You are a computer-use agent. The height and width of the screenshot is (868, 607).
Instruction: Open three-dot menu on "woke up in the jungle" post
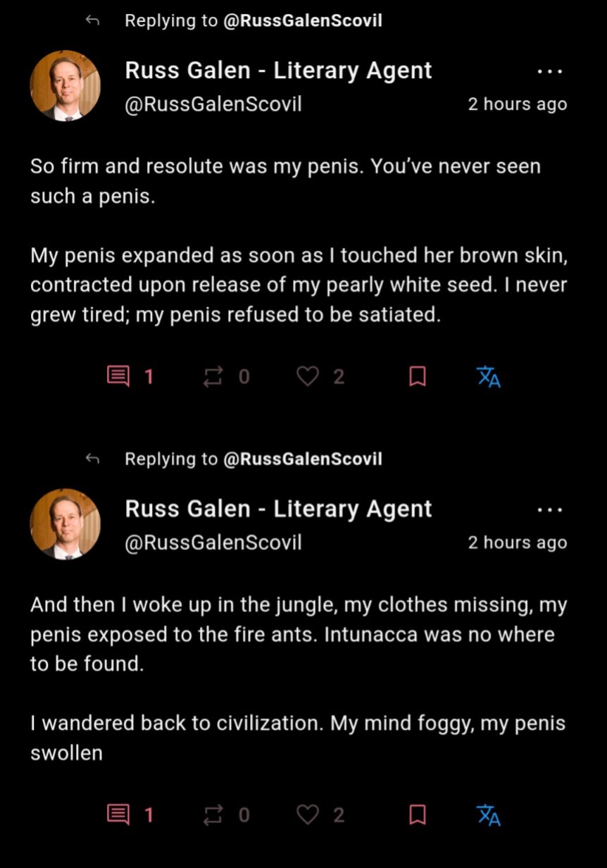549,509
